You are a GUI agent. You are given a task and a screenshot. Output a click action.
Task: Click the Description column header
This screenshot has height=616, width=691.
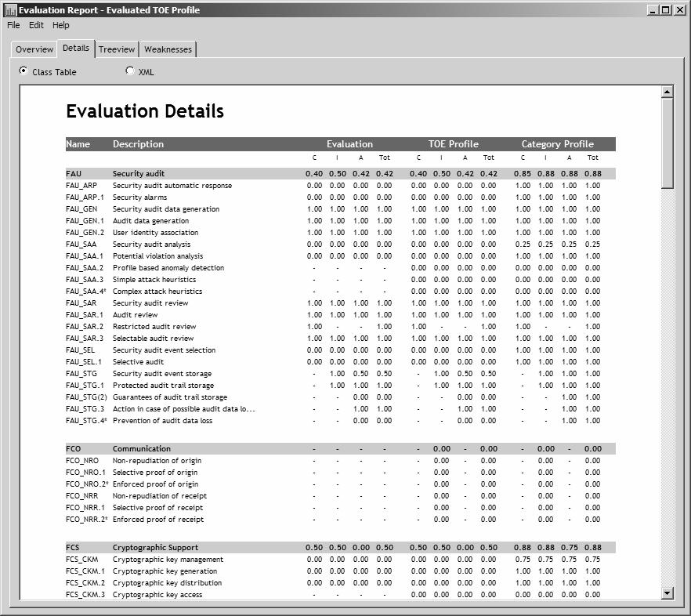tap(138, 144)
